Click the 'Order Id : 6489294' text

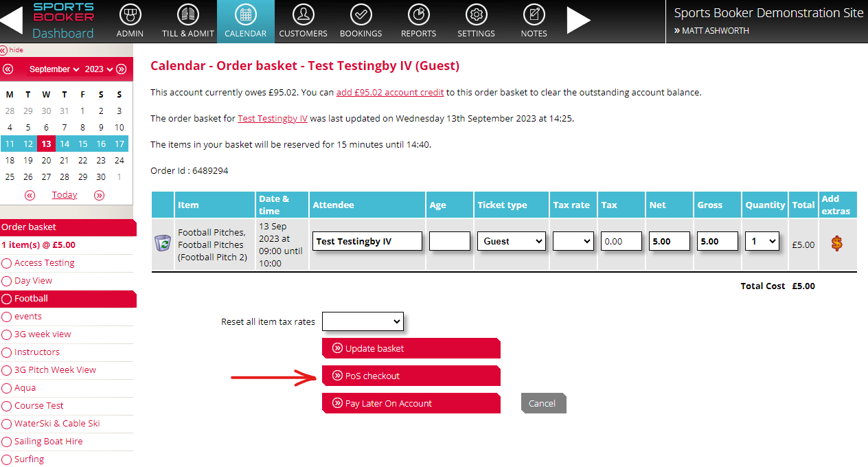tap(190, 170)
